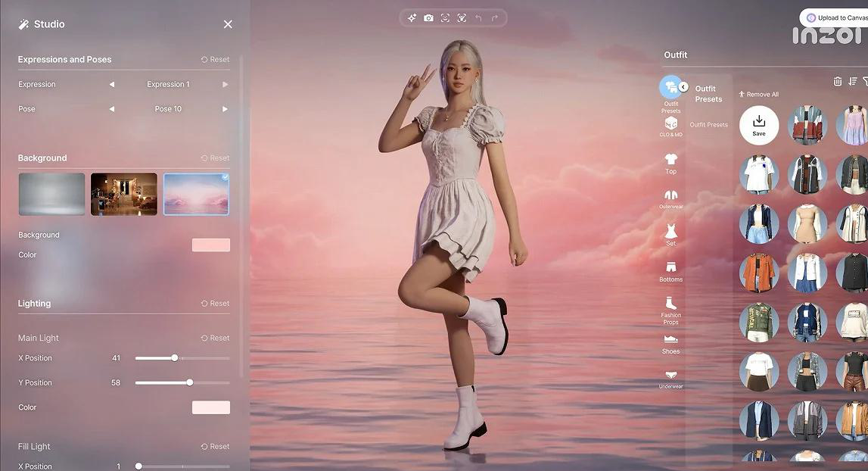Select the white jacket with blue skirt outfit
The width and height of the screenshot is (868, 471).
coord(807,273)
